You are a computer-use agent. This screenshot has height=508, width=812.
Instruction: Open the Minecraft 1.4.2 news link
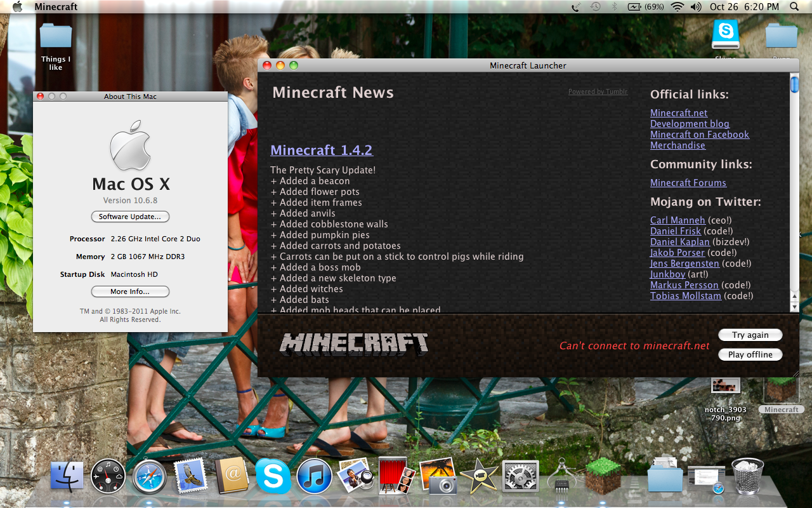pos(321,150)
